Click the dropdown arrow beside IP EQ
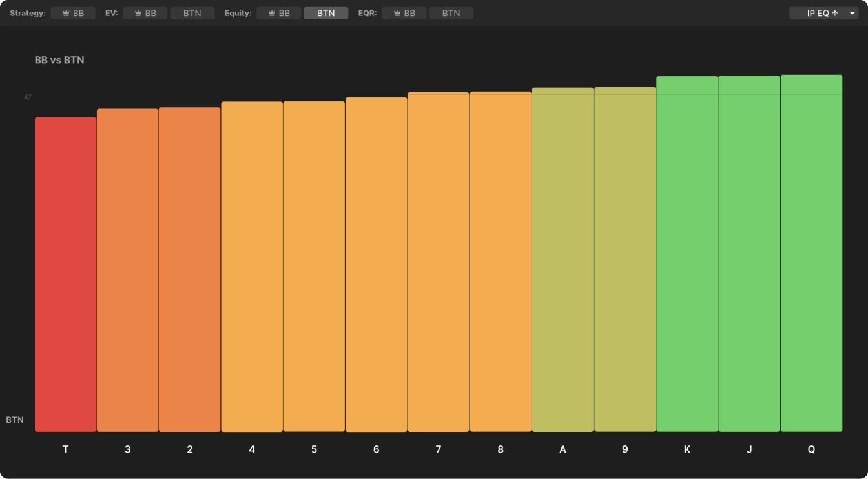868x479 pixels. click(x=852, y=14)
